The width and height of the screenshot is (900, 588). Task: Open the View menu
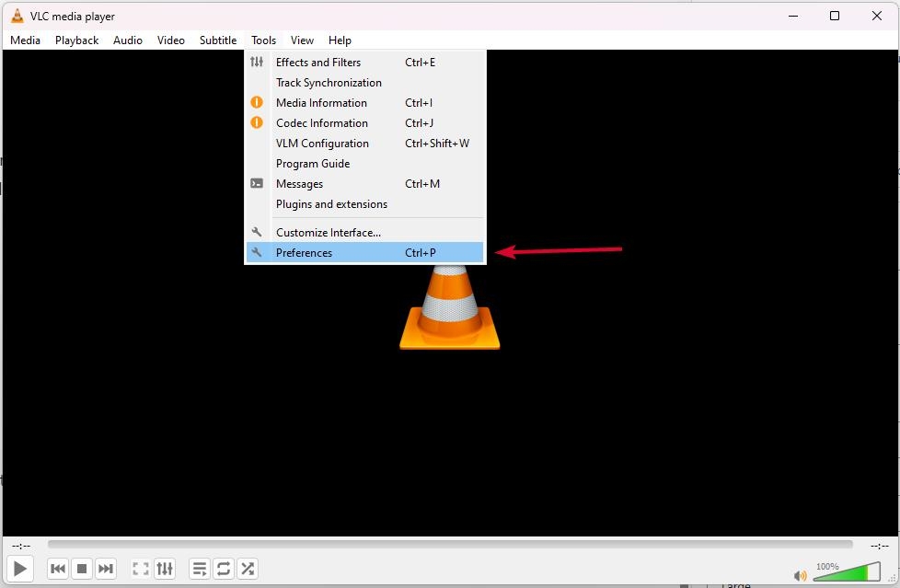[302, 40]
